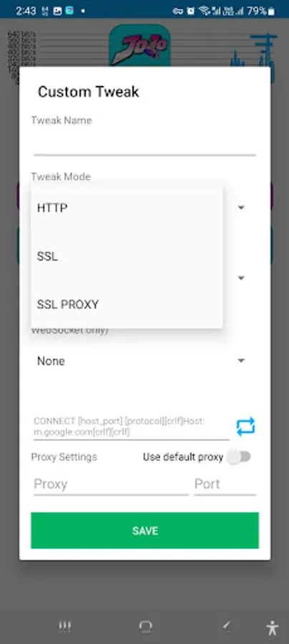Select HTTP from the tweak mode list
289x644 pixels.
click(x=127, y=208)
